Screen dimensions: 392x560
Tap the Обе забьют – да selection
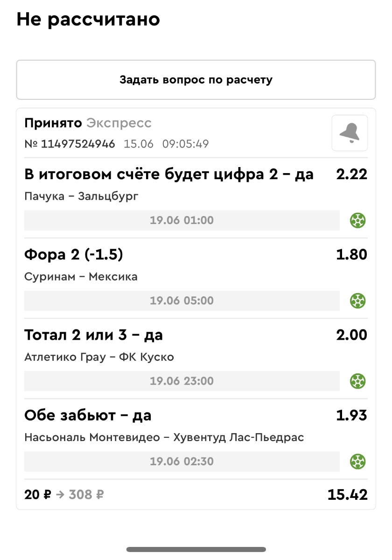pos(88,415)
